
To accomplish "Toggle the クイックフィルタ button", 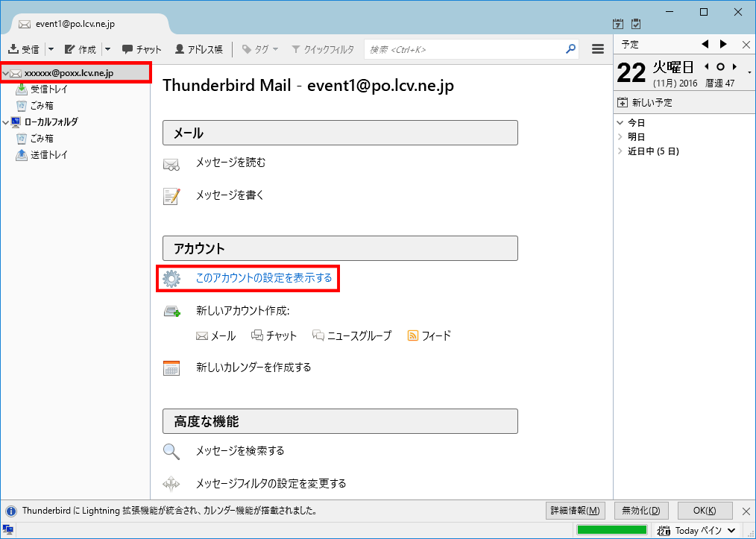I will click(x=323, y=49).
